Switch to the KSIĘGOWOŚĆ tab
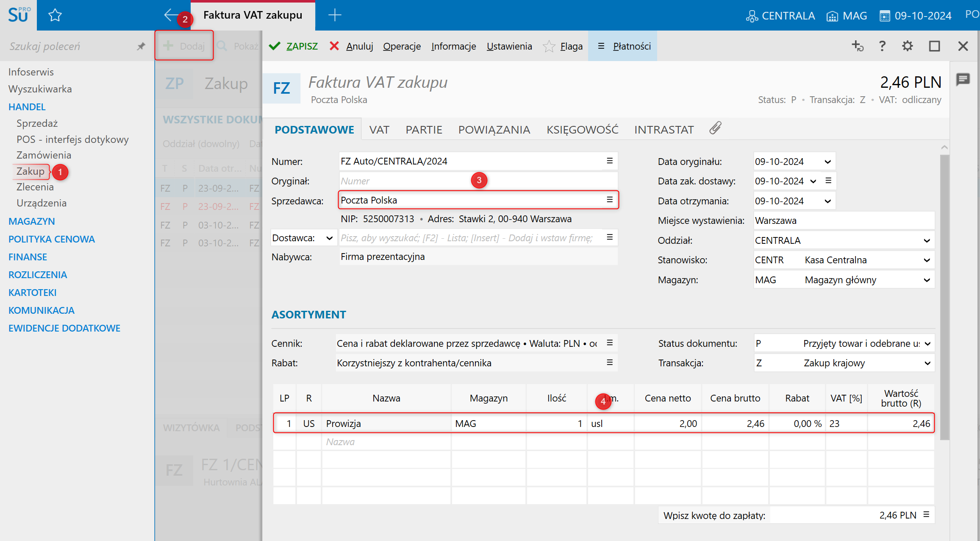This screenshot has height=541, width=980. point(582,130)
